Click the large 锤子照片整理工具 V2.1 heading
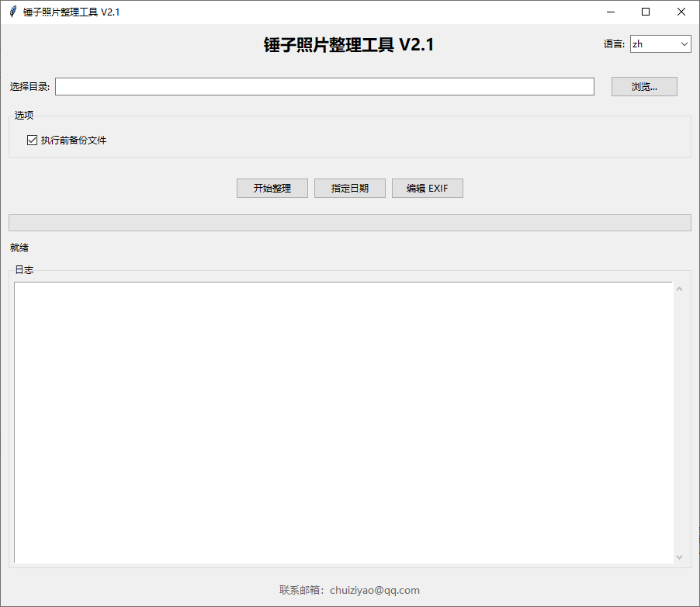This screenshot has width=700, height=607. 348,45
